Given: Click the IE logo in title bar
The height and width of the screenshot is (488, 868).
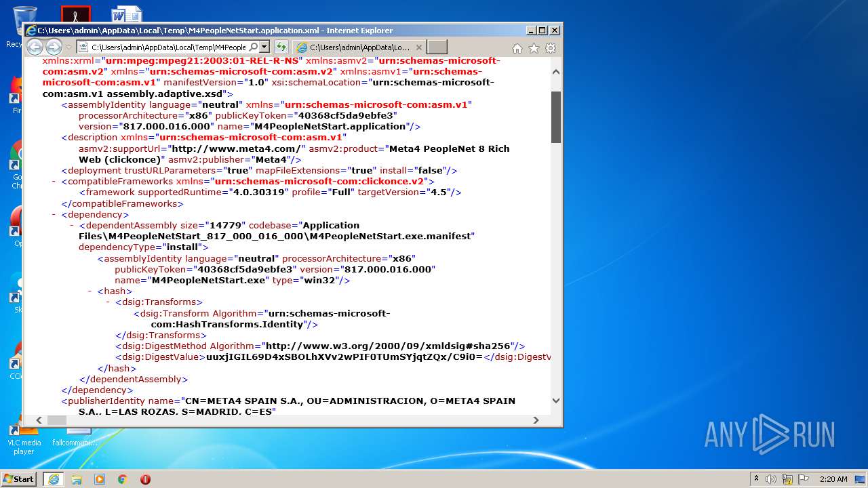Looking at the screenshot, I should point(31,30).
